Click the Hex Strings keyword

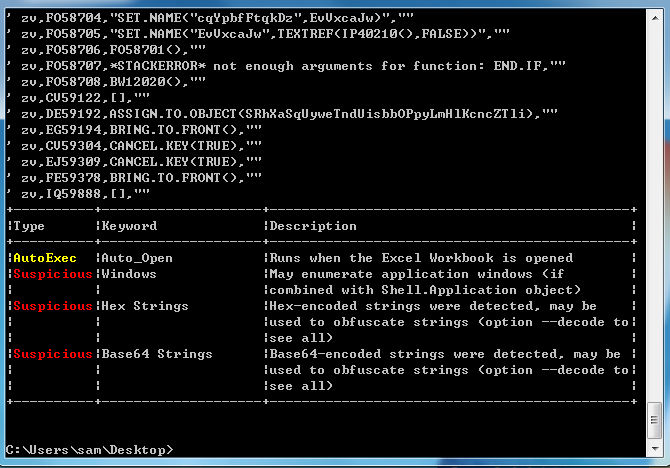[145, 306]
